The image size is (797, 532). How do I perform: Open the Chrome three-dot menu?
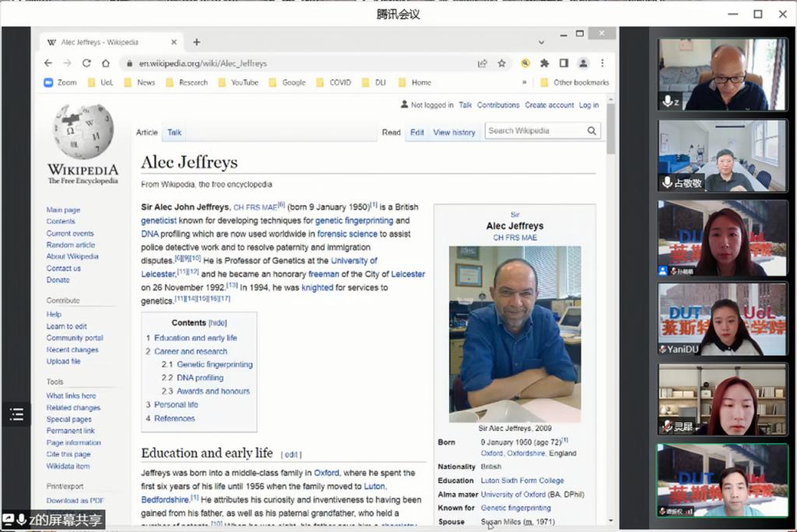pos(602,63)
